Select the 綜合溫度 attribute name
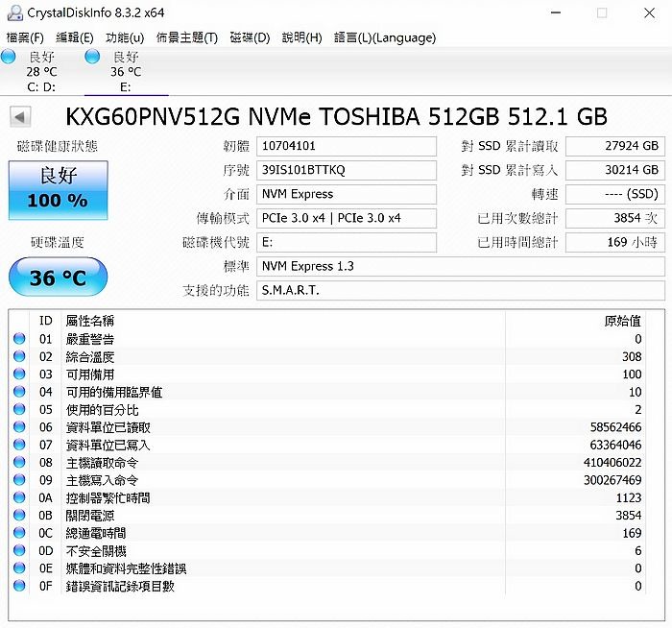The image size is (672, 628). point(90,356)
